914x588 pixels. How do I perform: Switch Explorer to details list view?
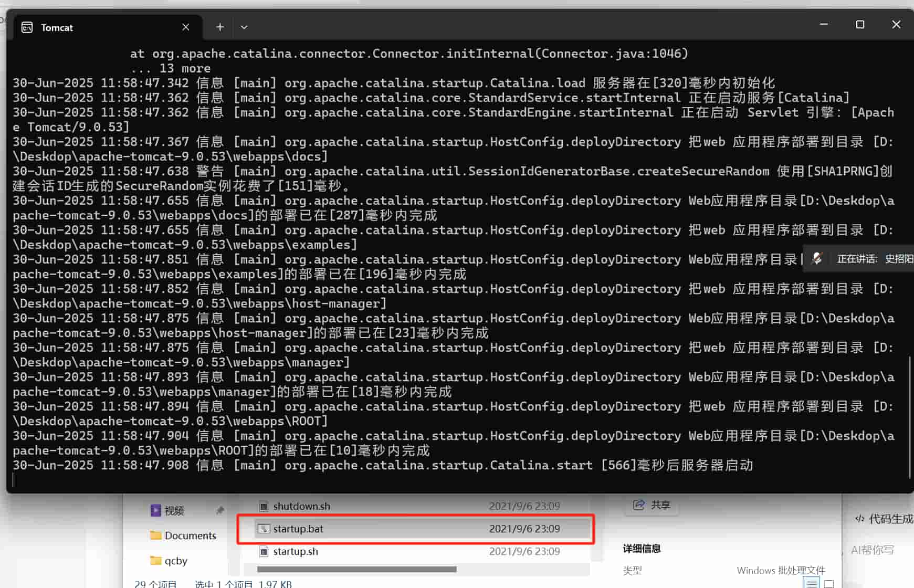tap(812, 583)
